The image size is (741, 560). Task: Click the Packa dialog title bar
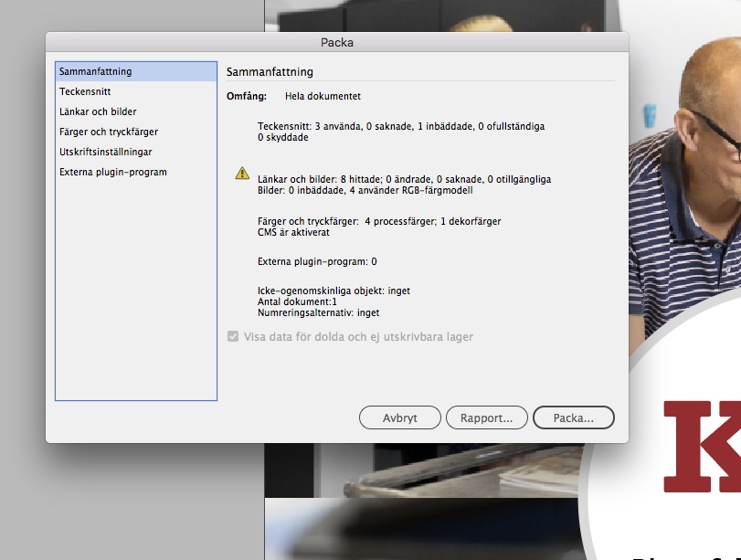[x=337, y=42]
